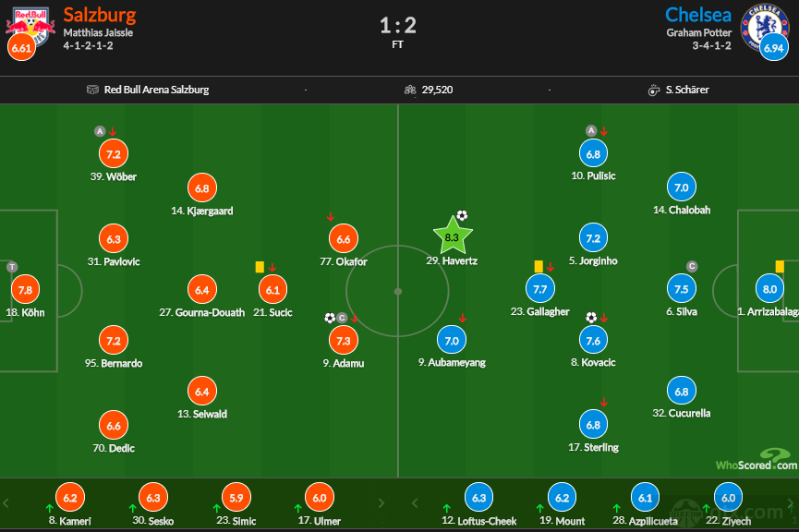This screenshot has height=532, width=799.
Task: Click the referee whistle icon beside S. Schärer
Action: [x=654, y=91]
